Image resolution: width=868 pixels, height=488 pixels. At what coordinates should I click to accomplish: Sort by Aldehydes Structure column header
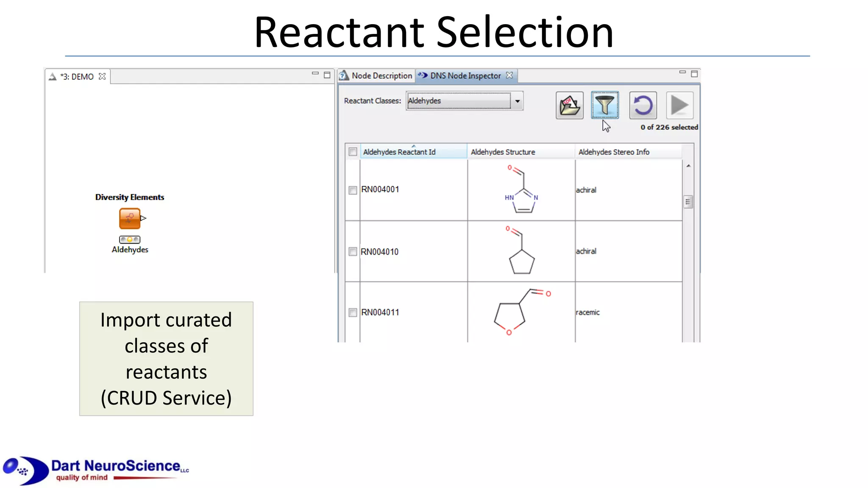[x=521, y=152]
